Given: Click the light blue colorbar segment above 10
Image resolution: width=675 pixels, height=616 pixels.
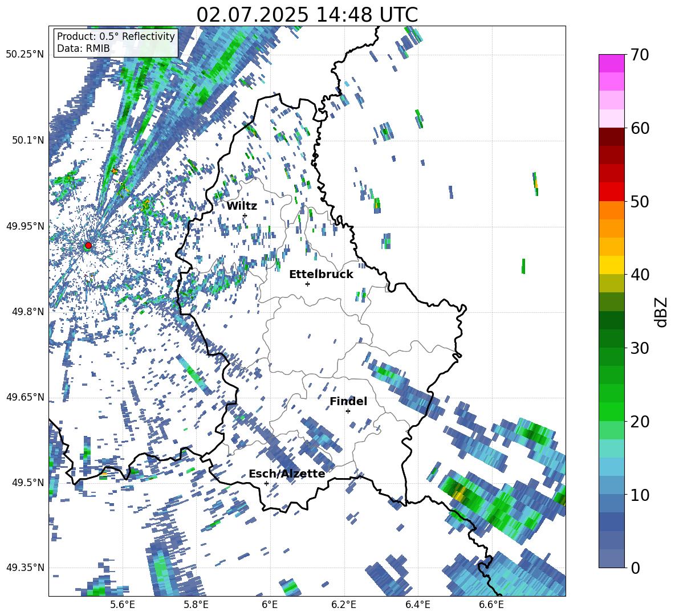Looking at the screenshot, I should coord(611,486).
